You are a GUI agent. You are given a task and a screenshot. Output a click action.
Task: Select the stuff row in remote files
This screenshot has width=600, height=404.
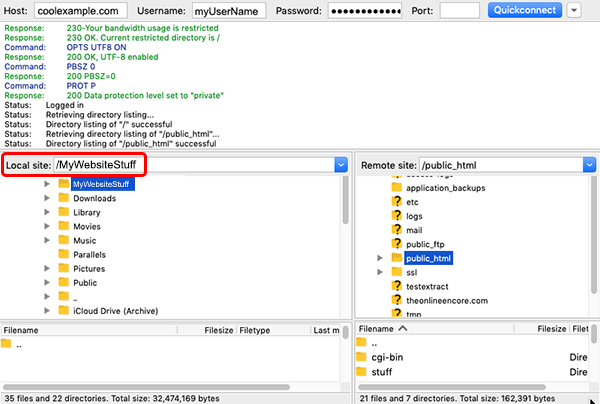(473, 371)
